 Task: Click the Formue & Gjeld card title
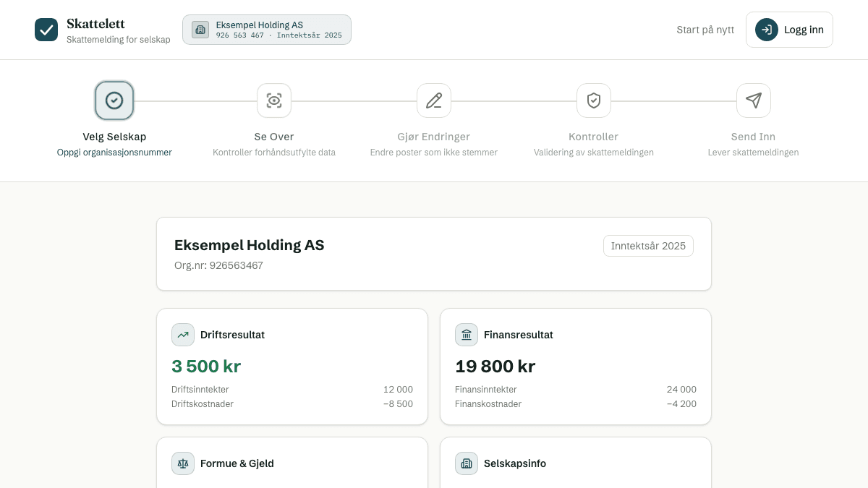tap(237, 463)
